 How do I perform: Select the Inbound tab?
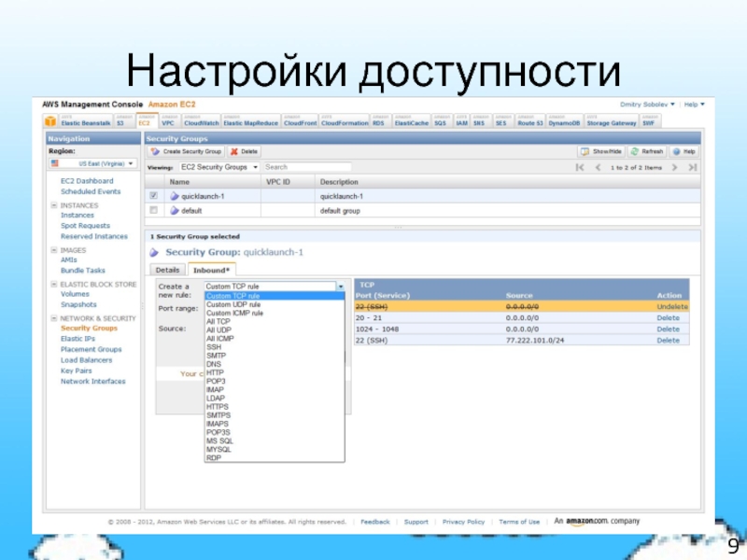[x=212, y=270]
